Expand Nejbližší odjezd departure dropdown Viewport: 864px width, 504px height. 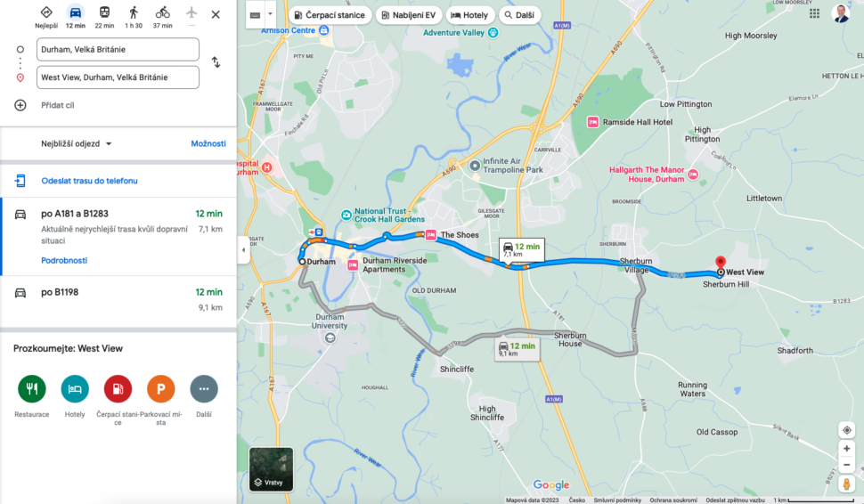click(x=76, y=143)
